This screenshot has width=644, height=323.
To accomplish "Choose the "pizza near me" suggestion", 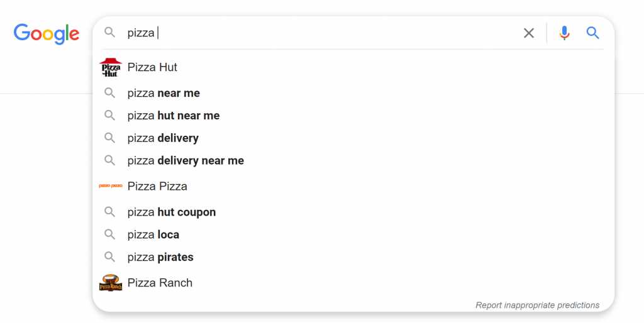I will point(353,93).
